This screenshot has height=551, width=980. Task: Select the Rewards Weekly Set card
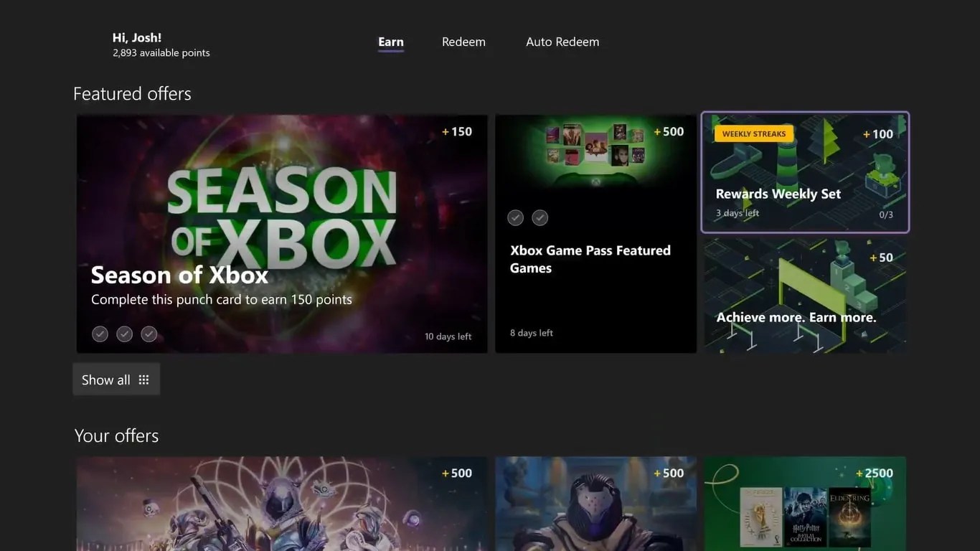point(804,172)
